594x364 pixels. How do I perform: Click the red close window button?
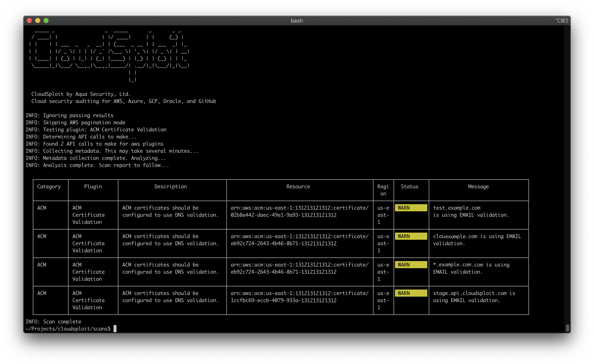tap(29, 21)
